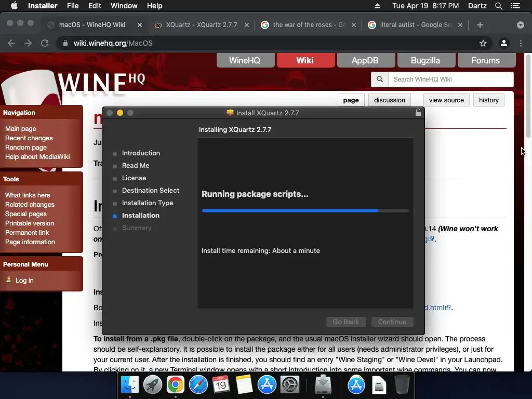Click the Log in link
532x399 pixels.
pyautogui.click(x=24, y=280)
